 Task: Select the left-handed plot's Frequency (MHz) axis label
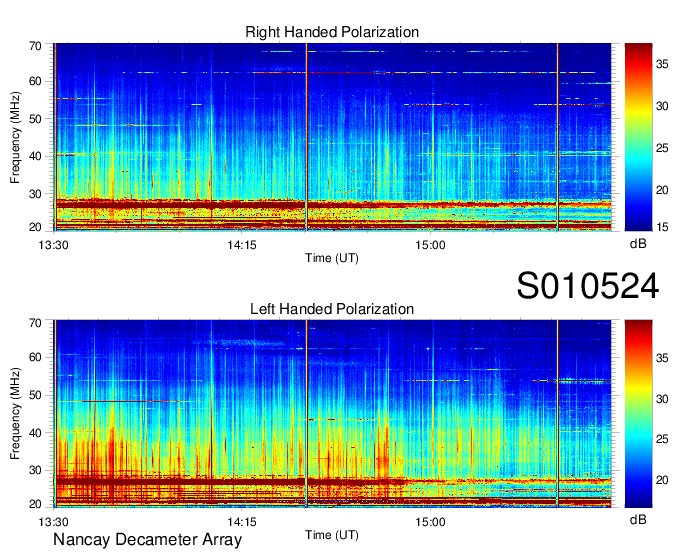15,414
